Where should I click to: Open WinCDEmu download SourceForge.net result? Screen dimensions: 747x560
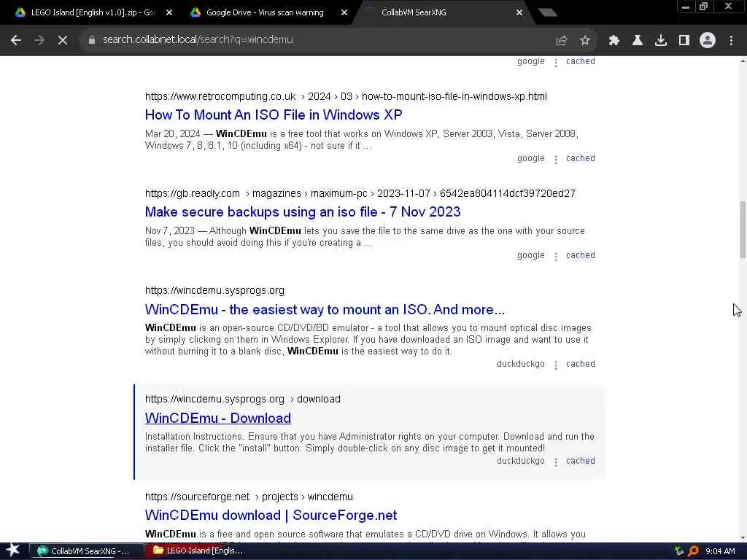[x=271, y=516]
